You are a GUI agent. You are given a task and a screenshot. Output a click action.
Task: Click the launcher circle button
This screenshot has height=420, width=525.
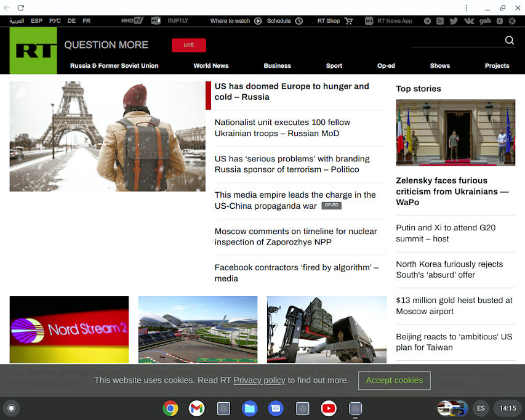11,408
